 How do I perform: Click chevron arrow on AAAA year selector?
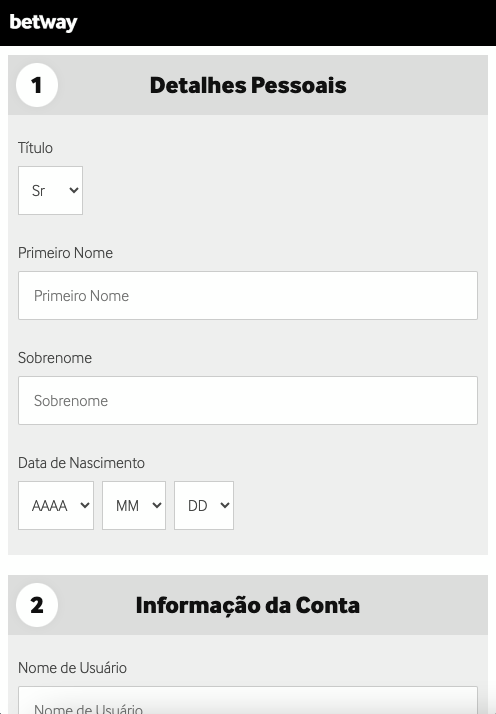85,505
